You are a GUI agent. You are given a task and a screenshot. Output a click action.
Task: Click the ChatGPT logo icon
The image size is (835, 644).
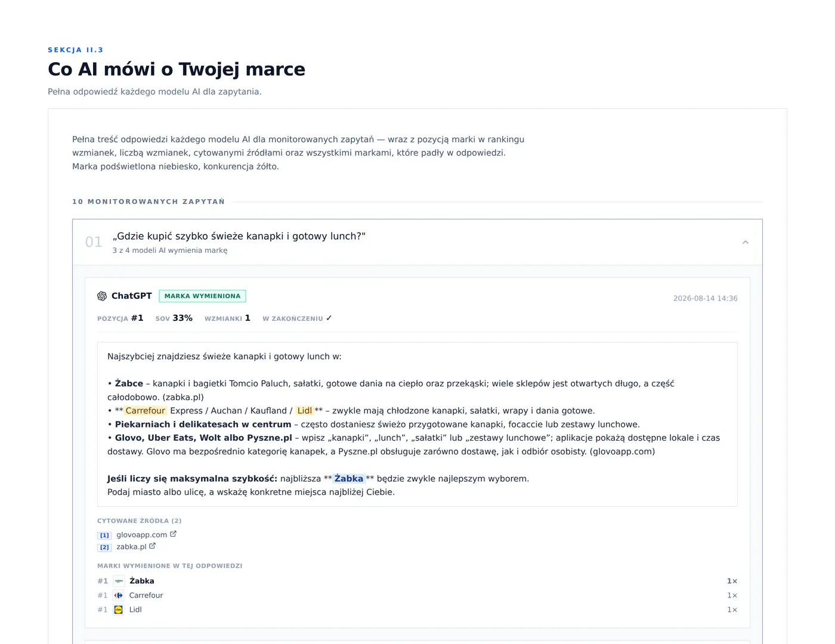(102, 296)
